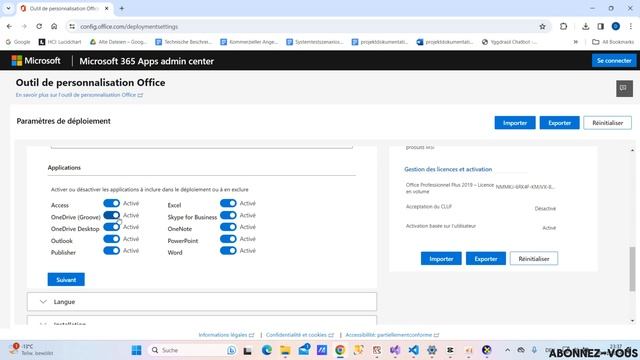The height and width of the screenshot is (360, 640).
Task: Open the Systemtestszenarios bookmark
Action: pyautogui.click(x=315, y=42)
